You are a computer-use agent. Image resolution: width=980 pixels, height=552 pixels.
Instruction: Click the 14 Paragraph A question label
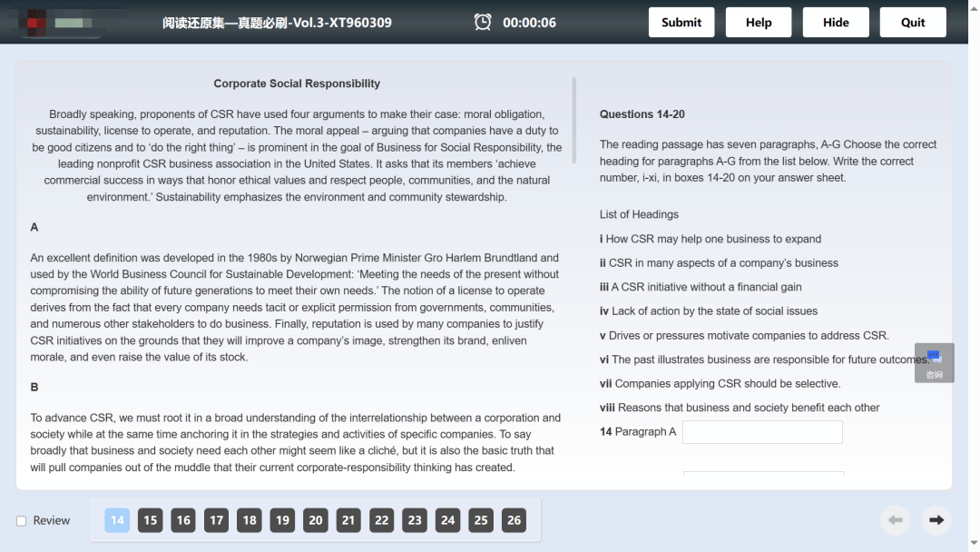[x=638, y=432]
